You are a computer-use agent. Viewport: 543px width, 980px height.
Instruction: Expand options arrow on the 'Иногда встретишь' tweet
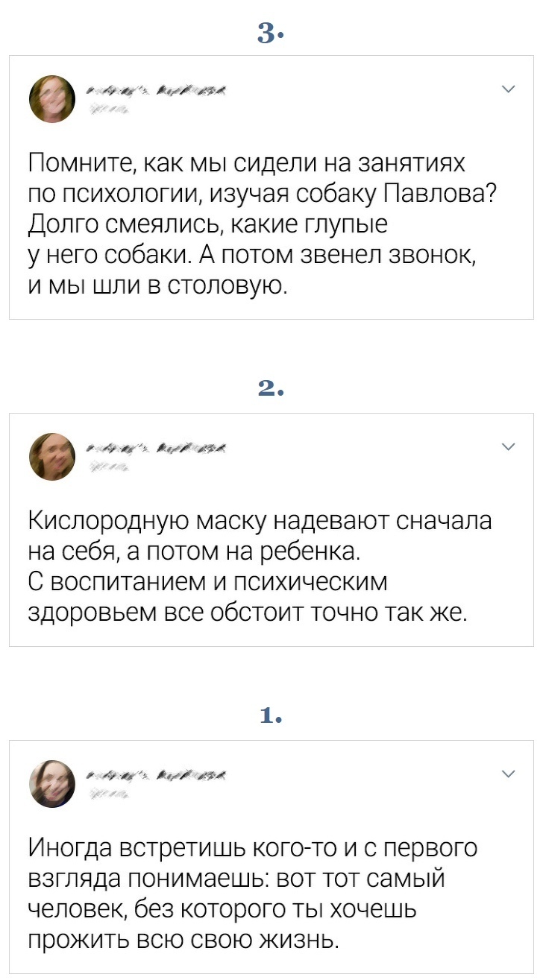508,774
